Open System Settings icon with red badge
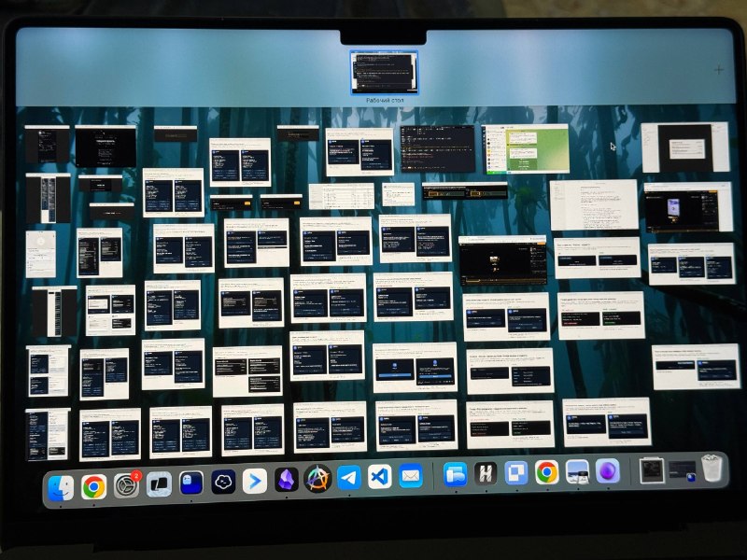 click(127, 485)
